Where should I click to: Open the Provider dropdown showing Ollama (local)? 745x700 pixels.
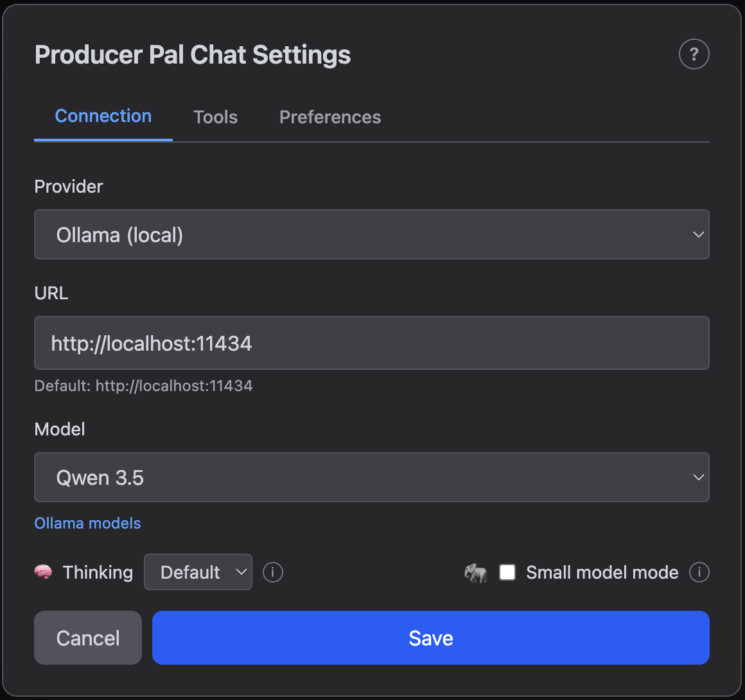pos(371,235)
